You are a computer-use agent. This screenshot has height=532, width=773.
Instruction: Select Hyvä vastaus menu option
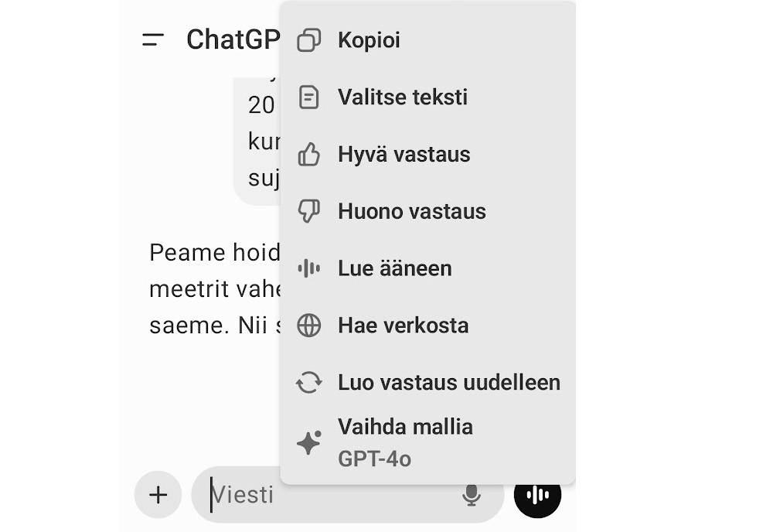(x=404, y=155)
